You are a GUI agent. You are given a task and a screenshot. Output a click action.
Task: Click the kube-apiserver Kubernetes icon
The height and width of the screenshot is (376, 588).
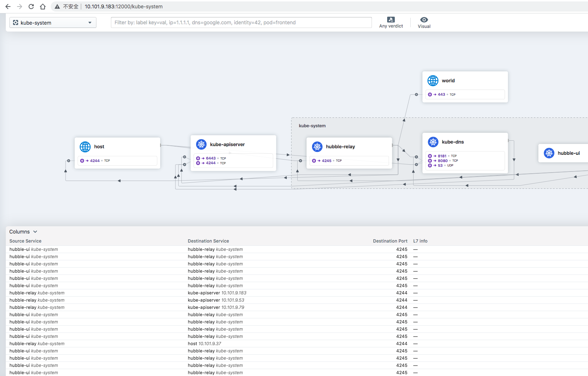pyautogui.click(x=201, y=144)
